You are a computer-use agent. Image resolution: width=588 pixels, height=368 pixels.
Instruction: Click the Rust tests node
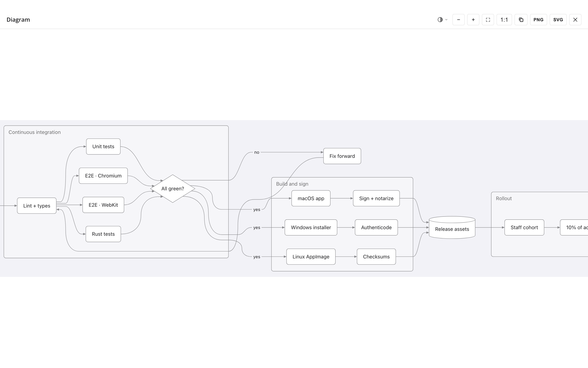coord(103,234)
